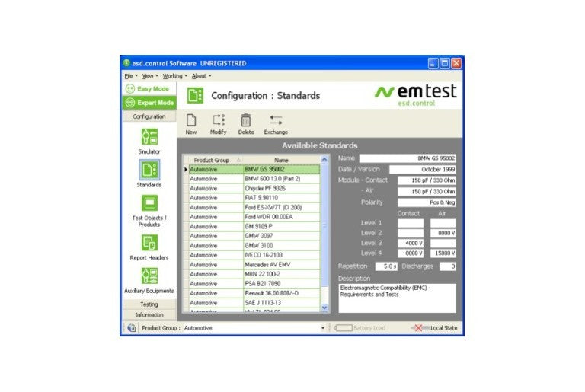This screenshot has height=392, width=585.
Task: Click the Modify standard icon
Action: [219, 120]
